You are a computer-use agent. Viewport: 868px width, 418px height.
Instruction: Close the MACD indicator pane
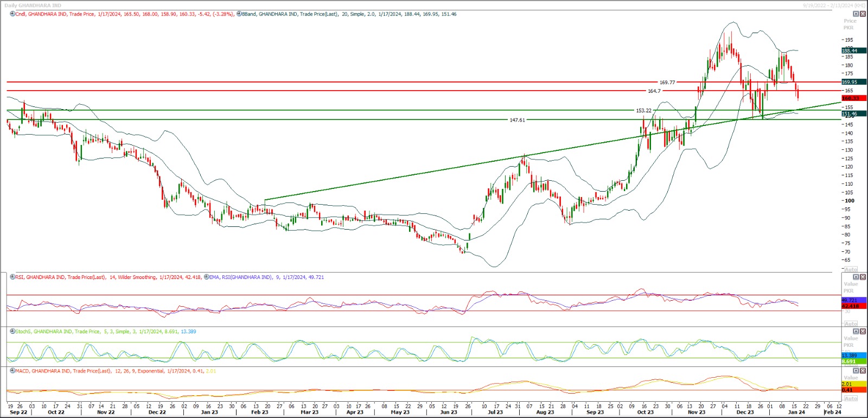pos(863,371)
